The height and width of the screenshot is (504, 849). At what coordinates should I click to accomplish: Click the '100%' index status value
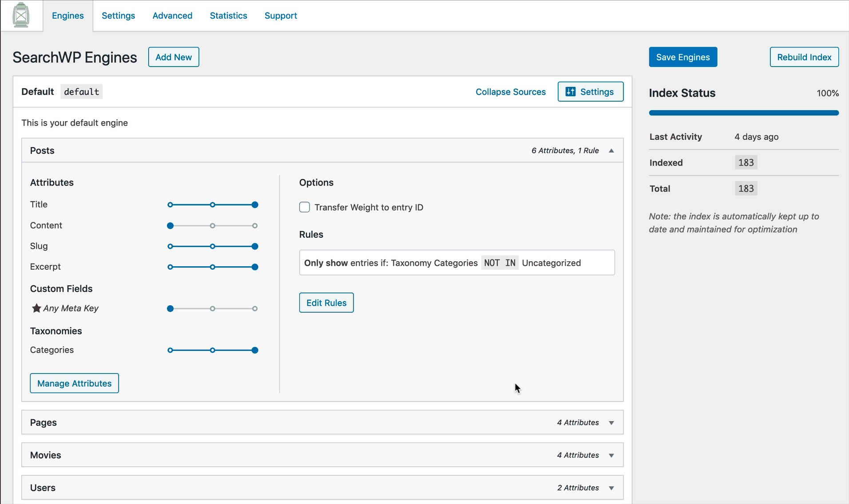tap(828, 93)
